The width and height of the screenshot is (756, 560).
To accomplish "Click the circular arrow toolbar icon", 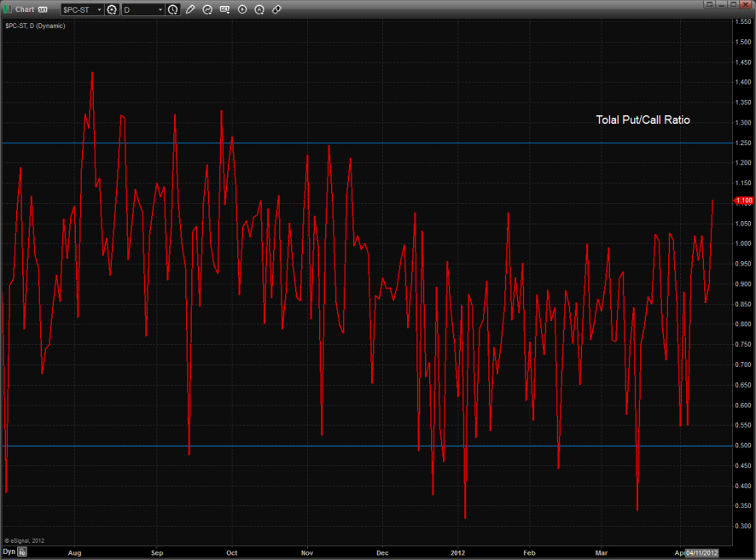I will click(x=207, y=9).
